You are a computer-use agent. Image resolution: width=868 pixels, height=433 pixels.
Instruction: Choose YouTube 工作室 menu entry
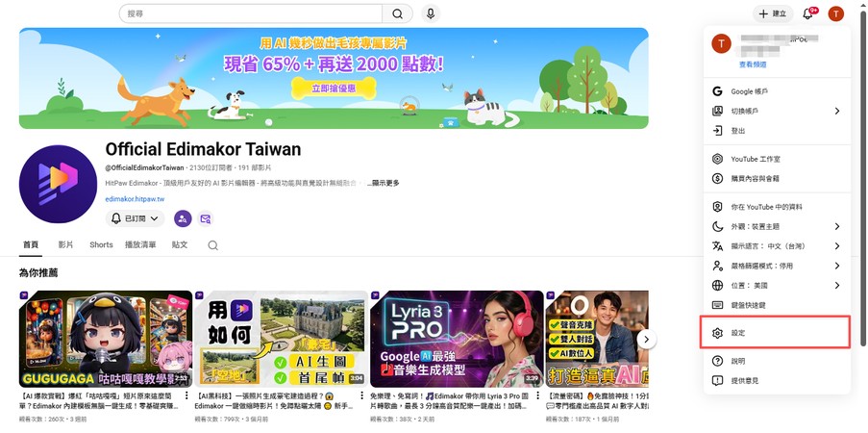coord(777,159)
